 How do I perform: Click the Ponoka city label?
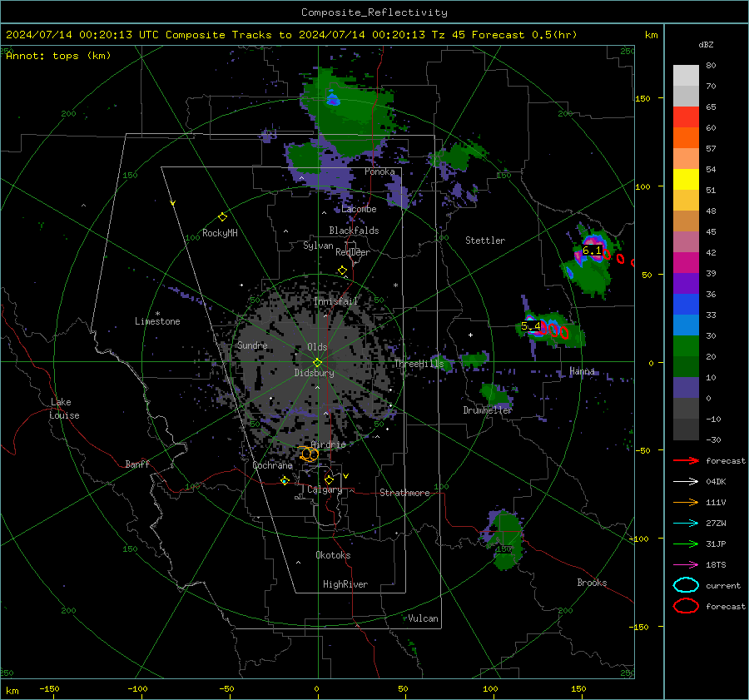coord(379,172)
